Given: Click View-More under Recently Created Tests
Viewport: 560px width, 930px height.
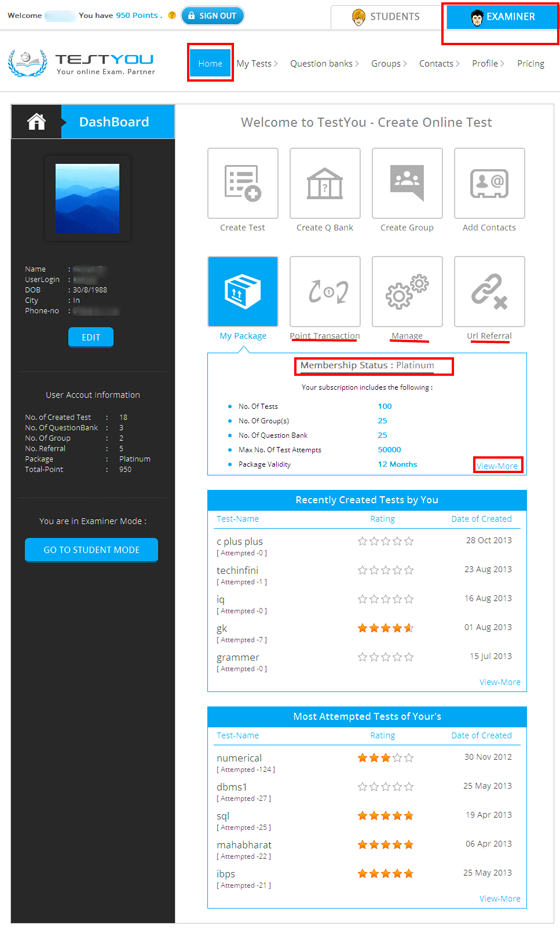Looking at the screenshot, I should click(x=499, y=682).
